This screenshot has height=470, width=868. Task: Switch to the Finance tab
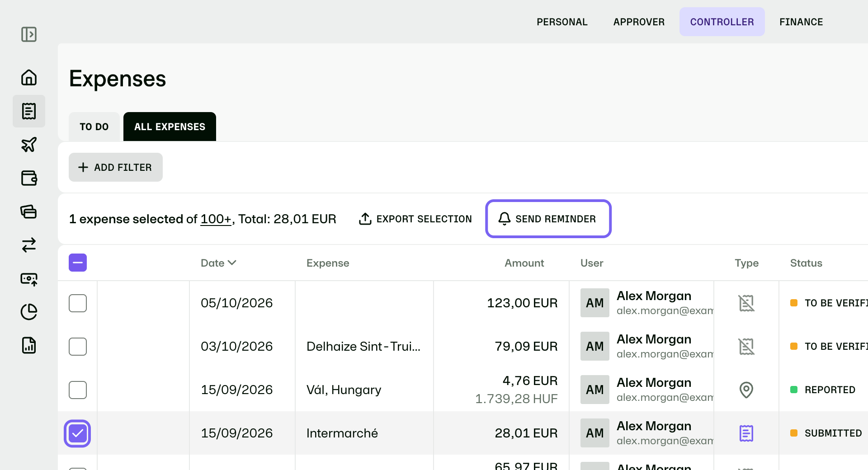point(801,22)
